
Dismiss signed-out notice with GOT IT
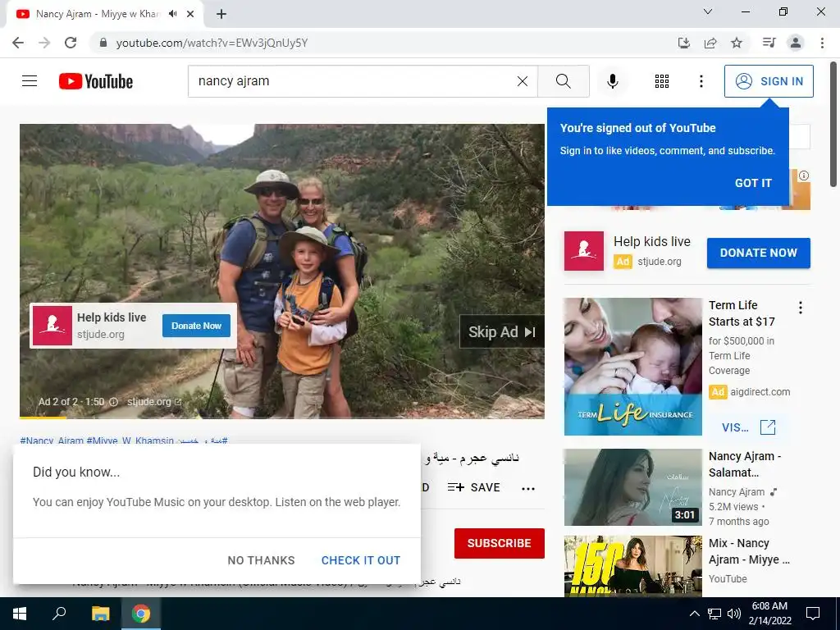pyautogui.click(x=753, y=183)
